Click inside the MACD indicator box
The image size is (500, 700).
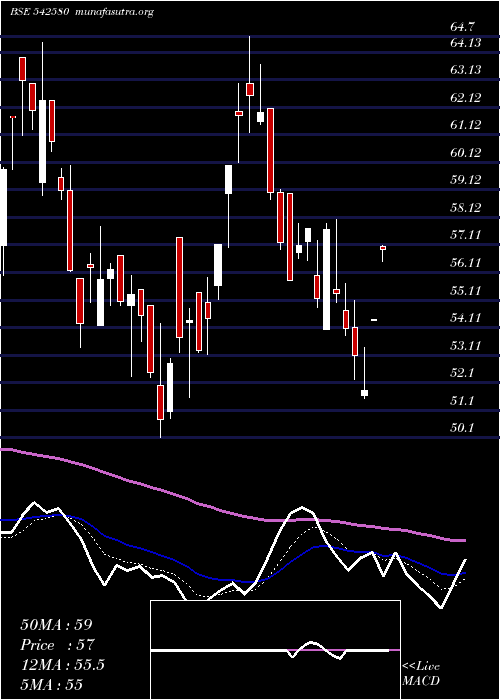click(x=275, y=650)
